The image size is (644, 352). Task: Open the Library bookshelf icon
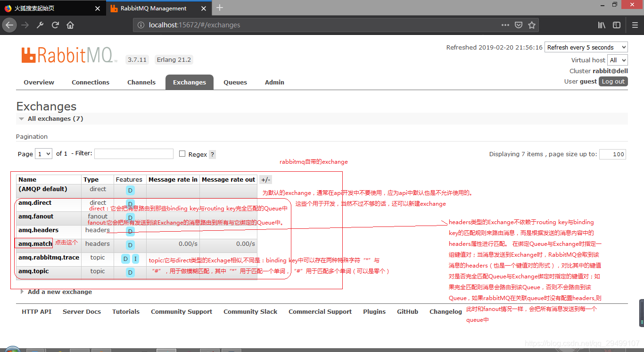(x=602, y=25)
